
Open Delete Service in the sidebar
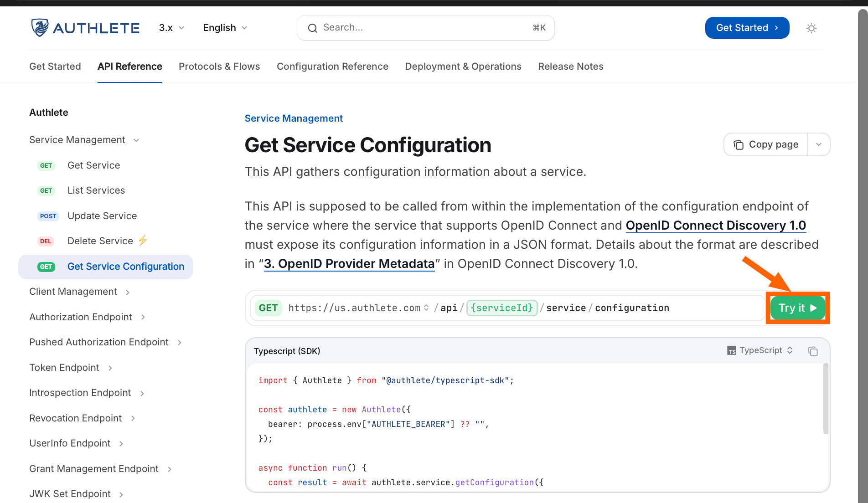100,241
